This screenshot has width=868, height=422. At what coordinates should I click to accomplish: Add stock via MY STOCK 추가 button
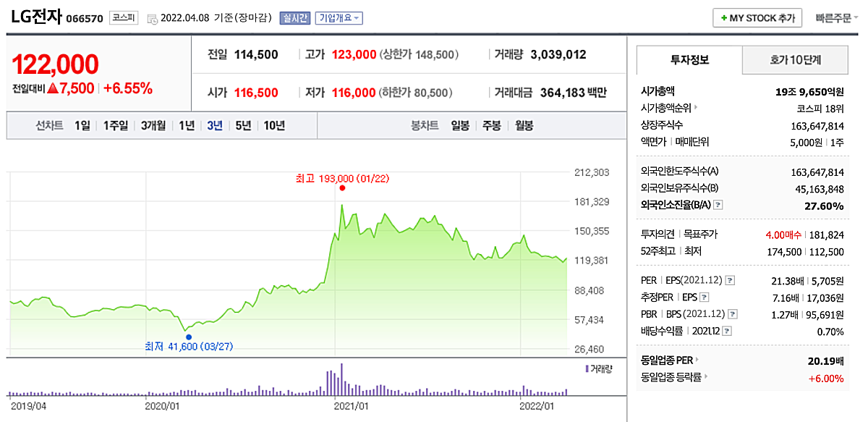click(x=757, y=18)
